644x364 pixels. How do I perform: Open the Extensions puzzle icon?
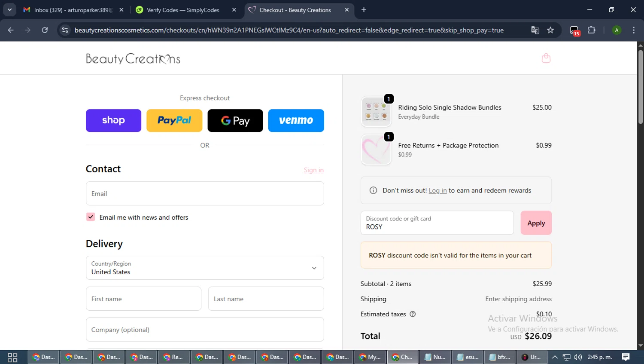tap(591, 30)
